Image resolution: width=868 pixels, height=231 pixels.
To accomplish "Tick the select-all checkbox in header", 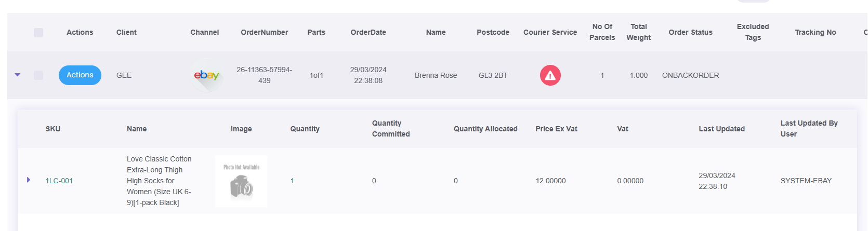I will [x=38, y=33].
